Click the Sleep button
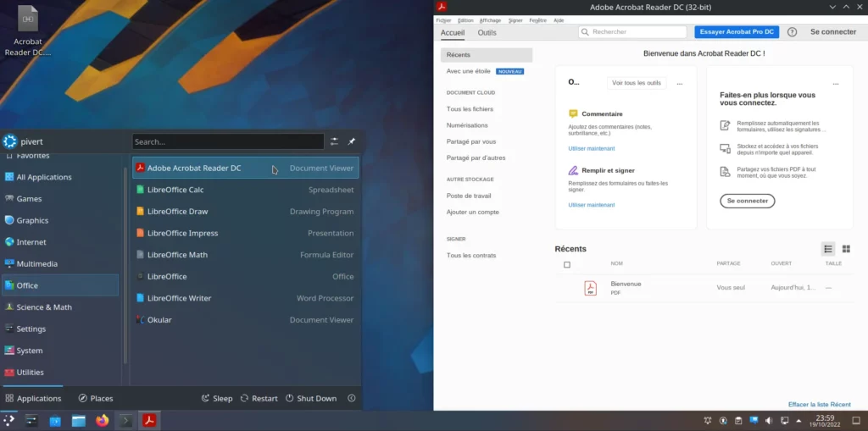868x431 pixels. pos(216,398)
